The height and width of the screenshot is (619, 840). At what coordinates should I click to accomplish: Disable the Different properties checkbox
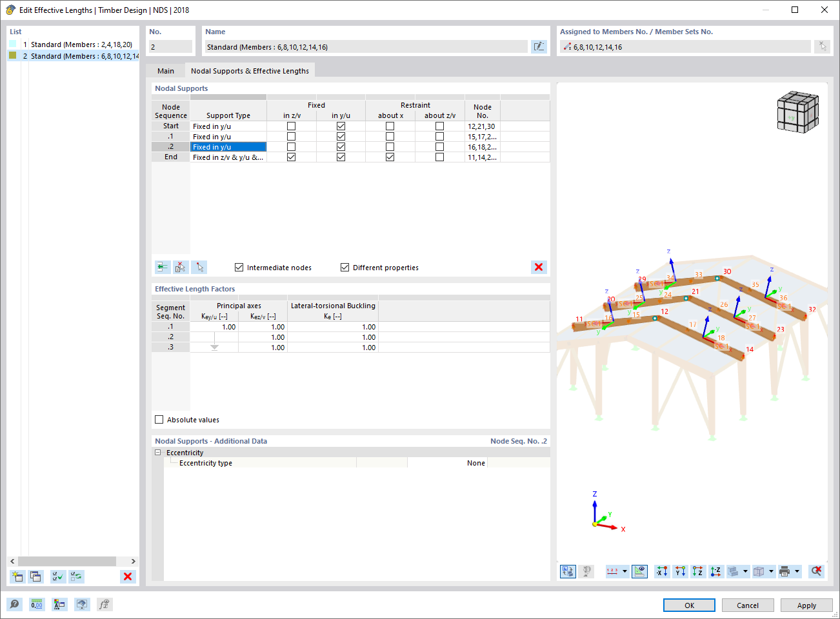[345, 267]
